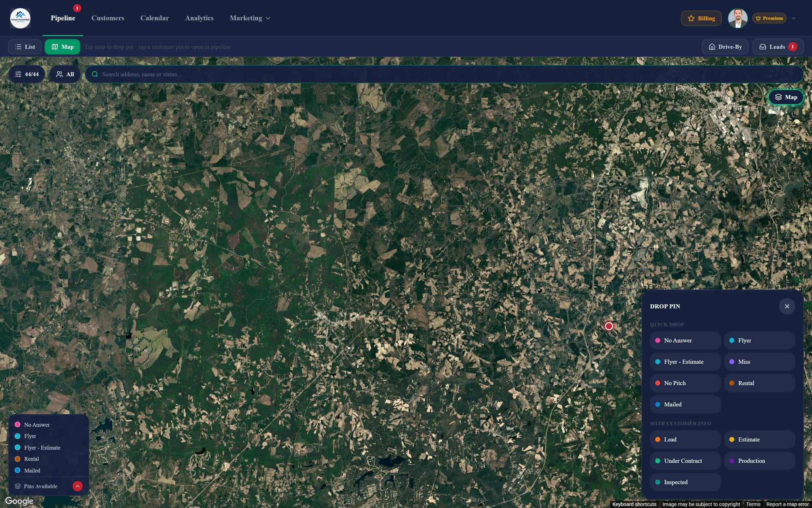This screenshot has height=508, width=812.
Task: Switch to List view
Action: pyautogui.click(x=25, y=47)
